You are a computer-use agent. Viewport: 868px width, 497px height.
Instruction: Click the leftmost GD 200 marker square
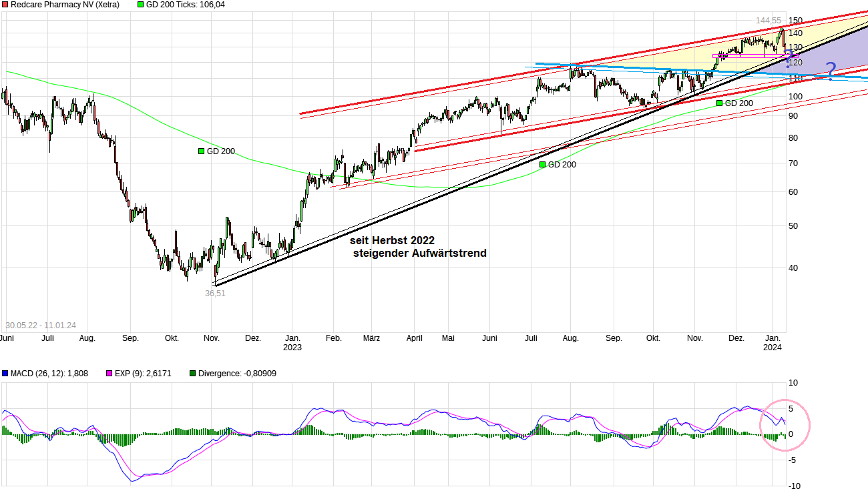pyautogui.click(x=201, y=151)
